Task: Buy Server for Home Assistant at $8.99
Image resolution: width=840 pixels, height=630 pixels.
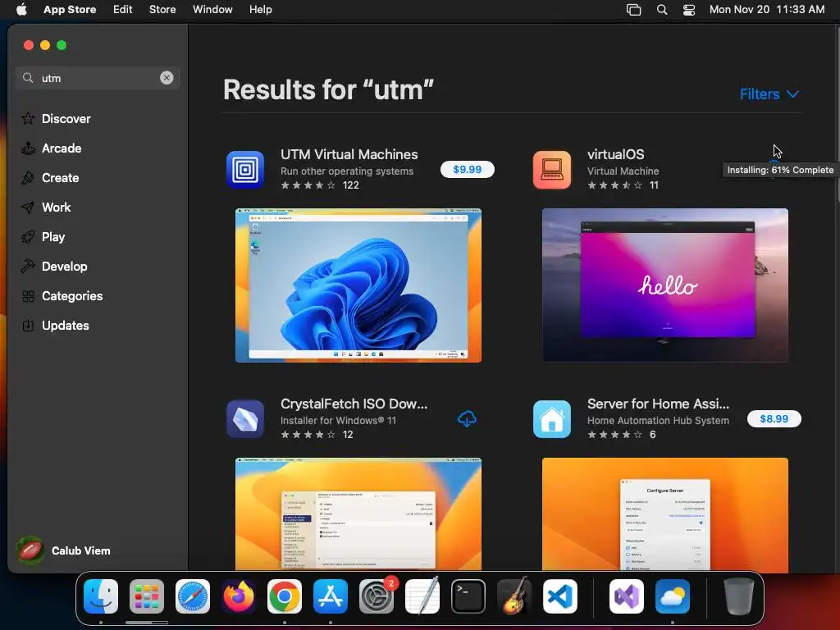Action: click(774, 418)
